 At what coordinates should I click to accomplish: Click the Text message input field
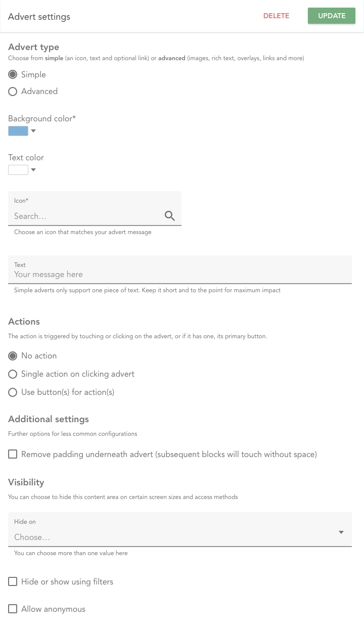coord(179,275)
